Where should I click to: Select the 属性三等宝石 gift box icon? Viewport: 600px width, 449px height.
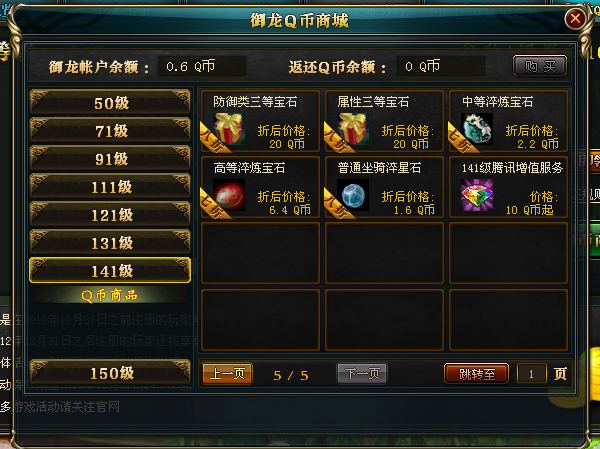(353, 129)
